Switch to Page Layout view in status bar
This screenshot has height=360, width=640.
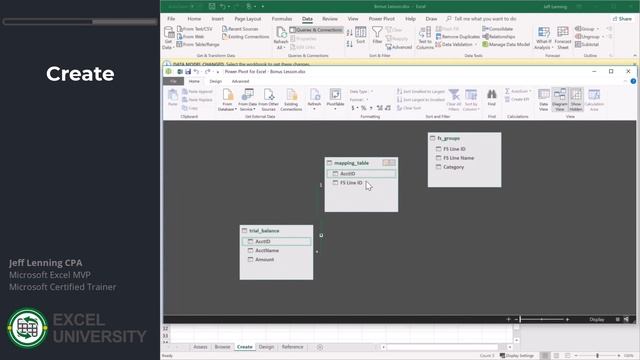point(556,356)
